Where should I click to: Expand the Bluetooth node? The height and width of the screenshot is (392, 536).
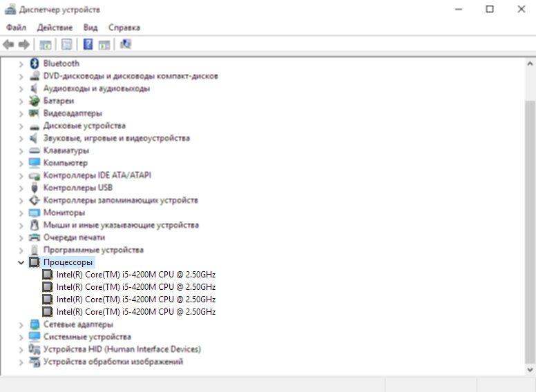coord(21,64)
